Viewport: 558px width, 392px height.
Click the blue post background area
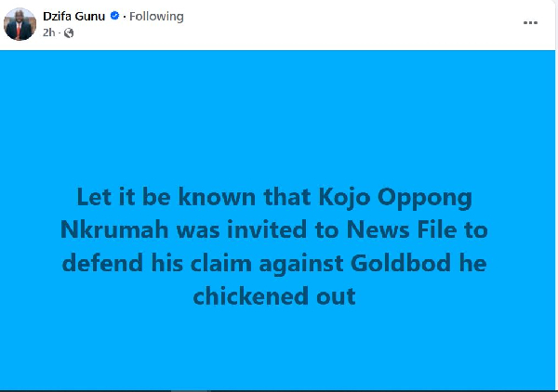click(x=279, y=121)
